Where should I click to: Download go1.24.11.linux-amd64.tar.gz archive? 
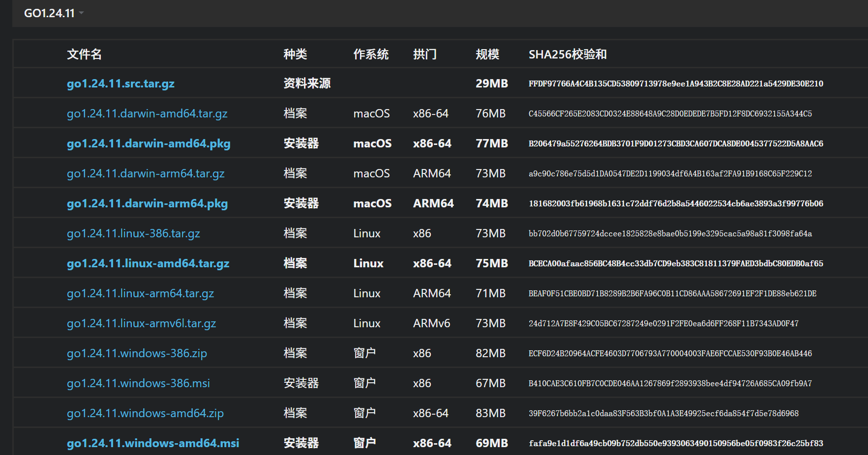(x=148, y=263)
